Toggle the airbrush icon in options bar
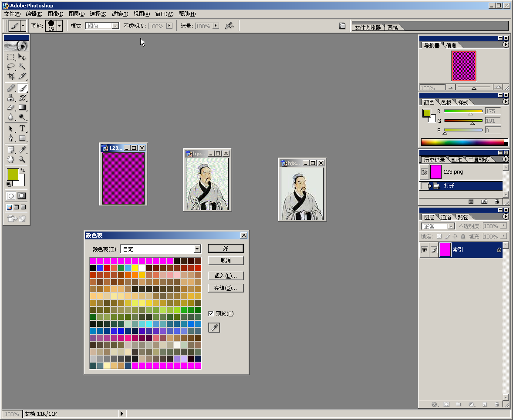 [x=229, y=26]
